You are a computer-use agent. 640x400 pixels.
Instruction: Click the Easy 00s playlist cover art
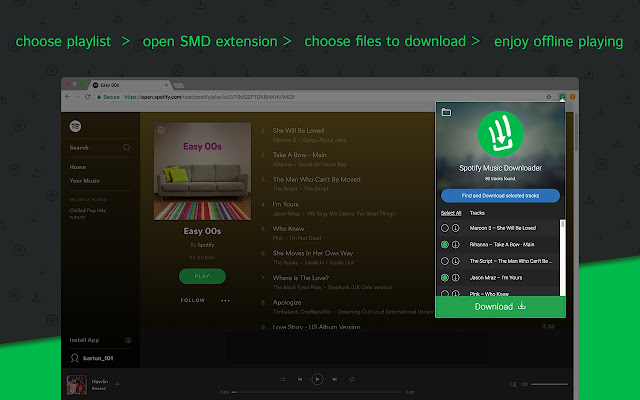coord(202,171)
